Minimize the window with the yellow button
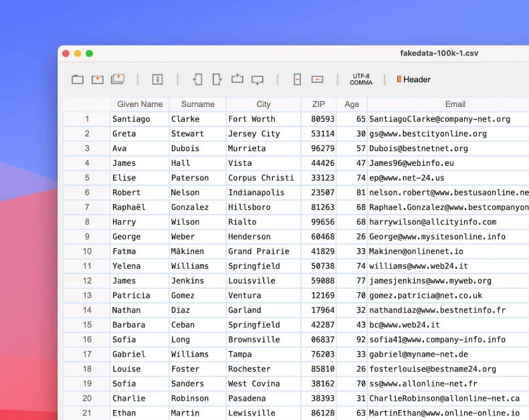The height and width of the screenshot is (420, 529). click(x=78, y=54)
